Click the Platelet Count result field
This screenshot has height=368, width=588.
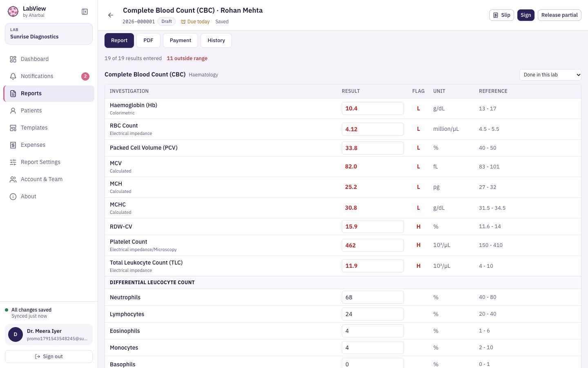pos(373,245)
